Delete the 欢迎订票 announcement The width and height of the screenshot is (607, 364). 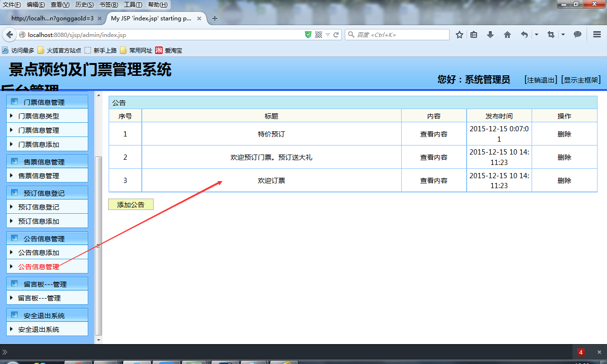tap(564, 181)
